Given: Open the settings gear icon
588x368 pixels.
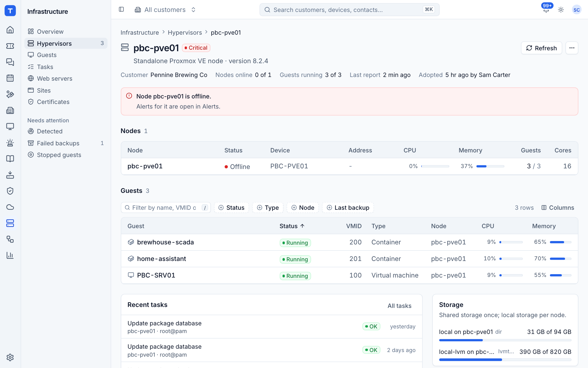Looking at the screenshot, I should (10, 357).
